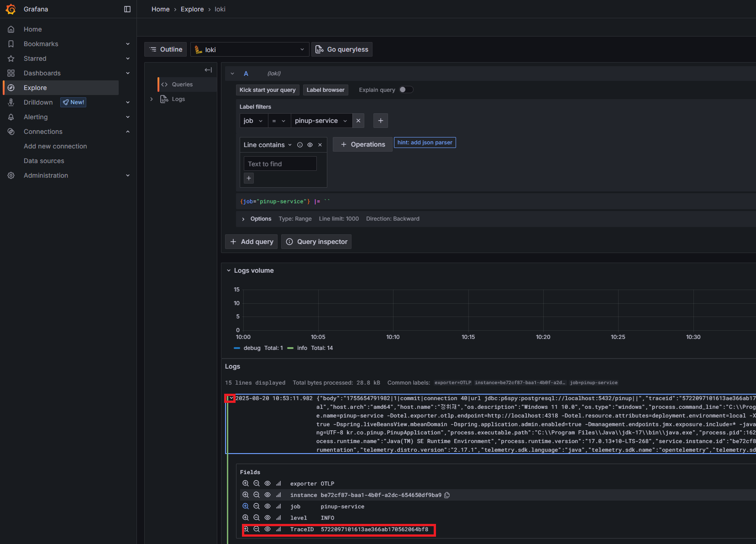This screenshot has width=756, height=544.
Task: Collapse the Connections section chevron
Action: [128, 132]
